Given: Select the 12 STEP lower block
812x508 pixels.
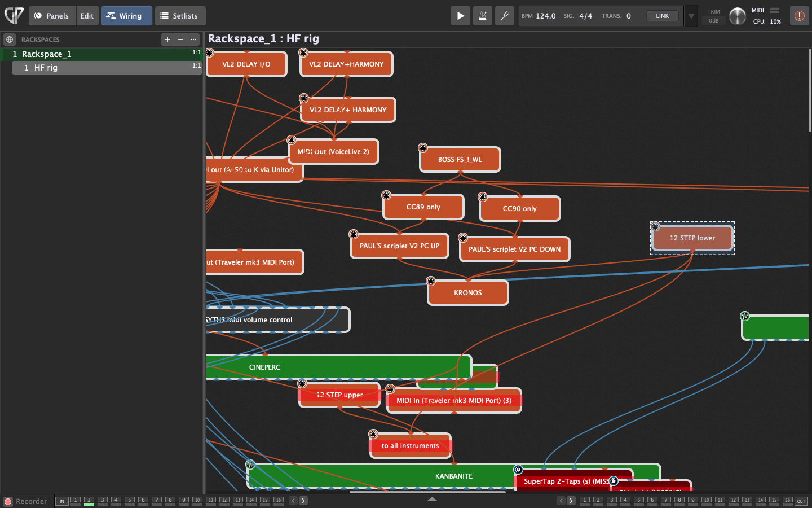Looking at the screenshot, I should 692,238.
